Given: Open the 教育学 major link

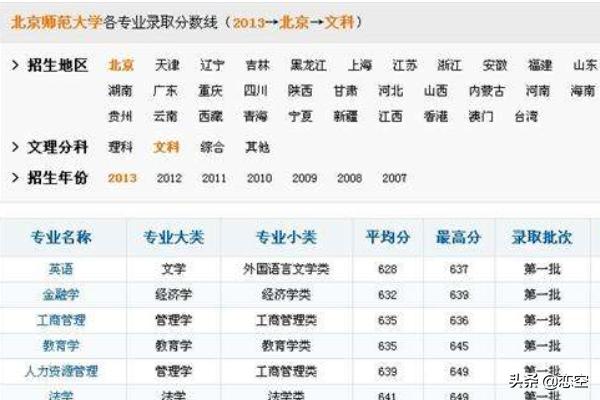Looking at the screenshot, I should pos(61,346).
